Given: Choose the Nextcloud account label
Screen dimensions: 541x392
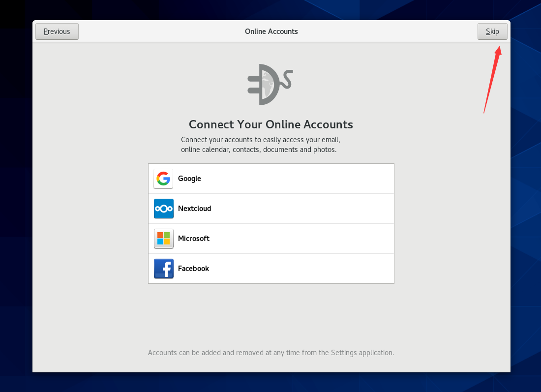Looking at the screenshot, I should 195,209.
